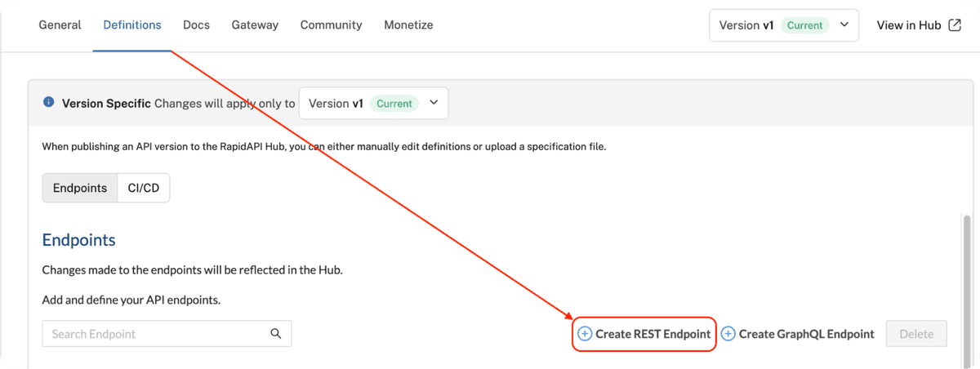Open the View in Hub link

[x=909, y=25]
